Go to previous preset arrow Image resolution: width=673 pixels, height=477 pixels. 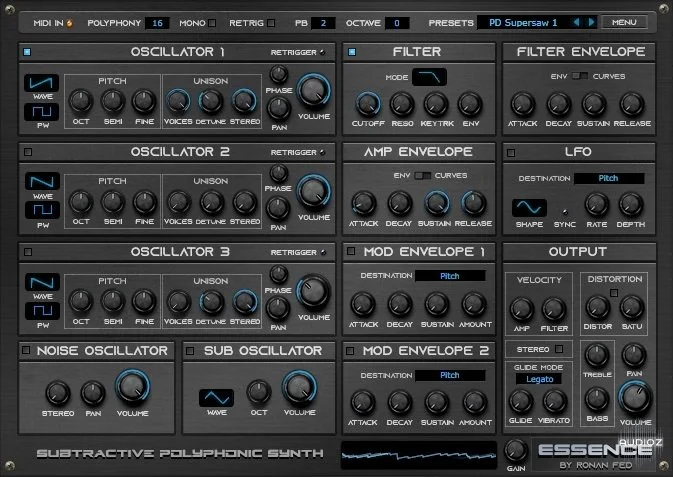pyautogui.click(x=576, y=22)
